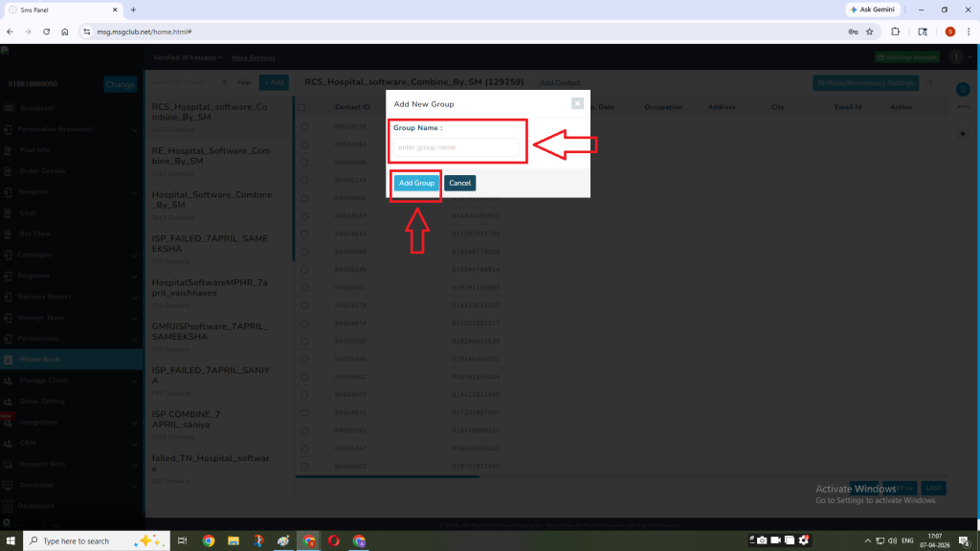Cancel the Add New Group dialog
The width and height of the screenshot is (980, 551).
coord(459,183)
